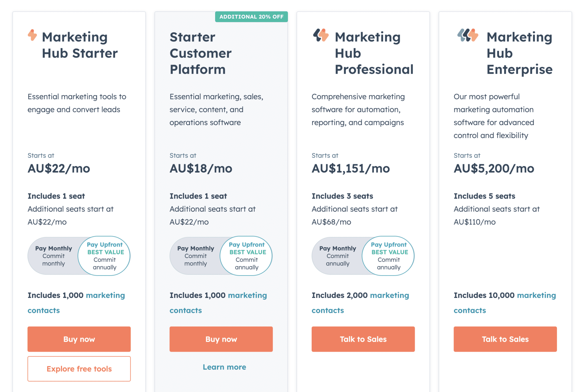This screenshot has width=585, height=392.
Task: Click the ADDITIONAL 20% OFF badge
Action: point(251,17)
